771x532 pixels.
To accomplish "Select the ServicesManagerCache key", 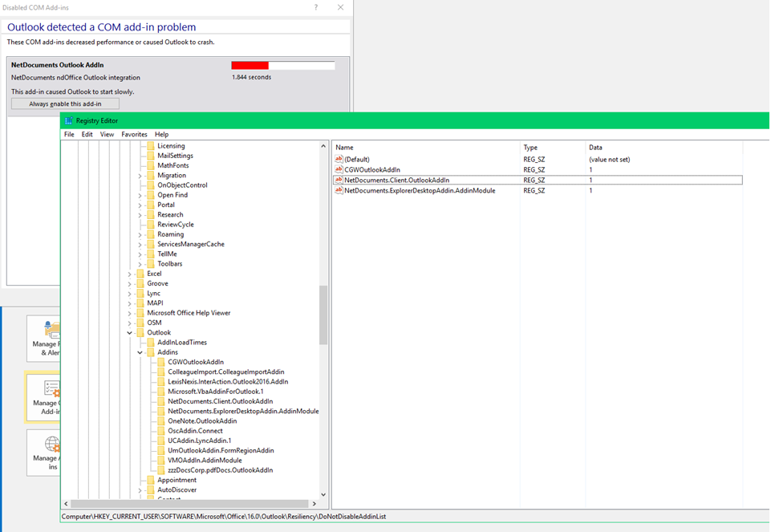I will (191, 244).
